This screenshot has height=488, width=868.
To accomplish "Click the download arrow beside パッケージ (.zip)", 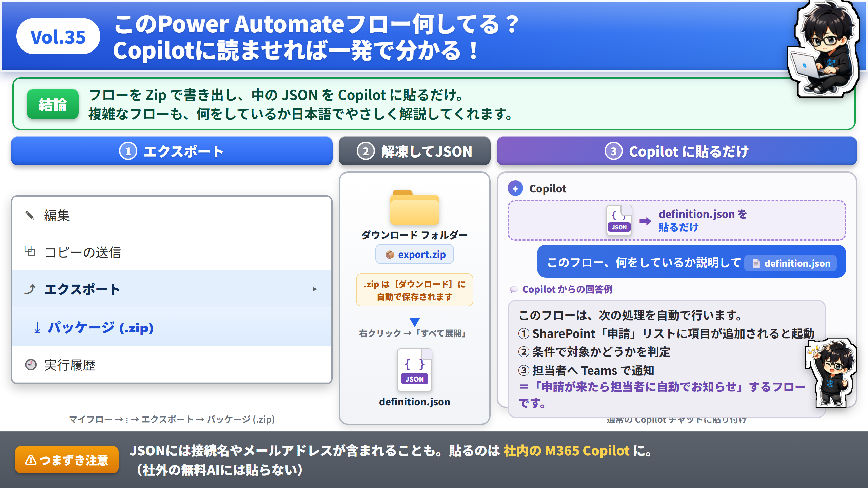I will pos(37,328).
